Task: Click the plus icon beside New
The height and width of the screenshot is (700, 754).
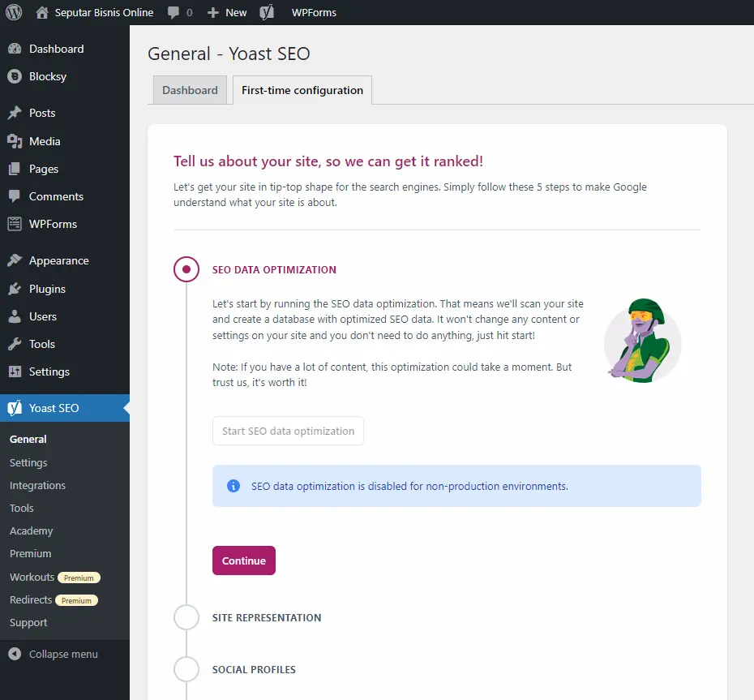Action: 213,12
